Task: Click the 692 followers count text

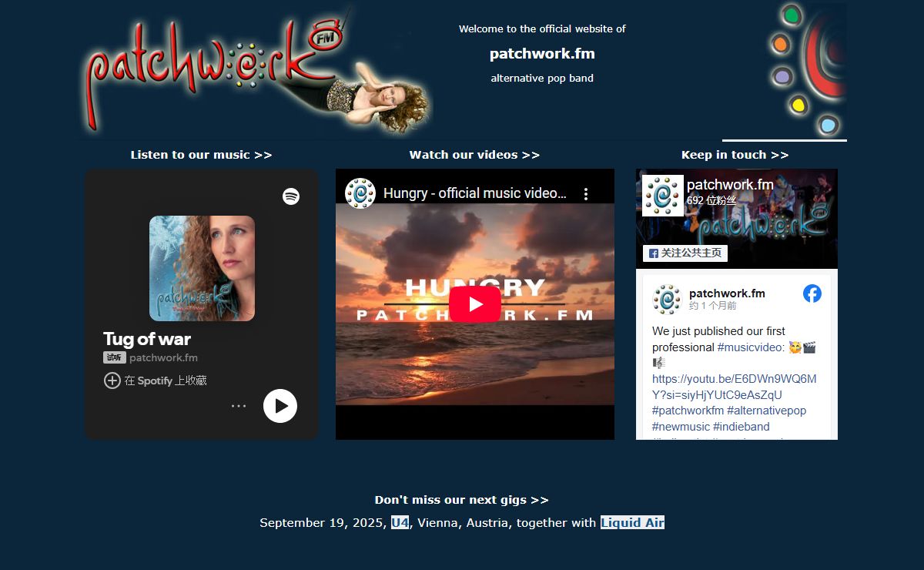Action: click(x=711, y=200)
